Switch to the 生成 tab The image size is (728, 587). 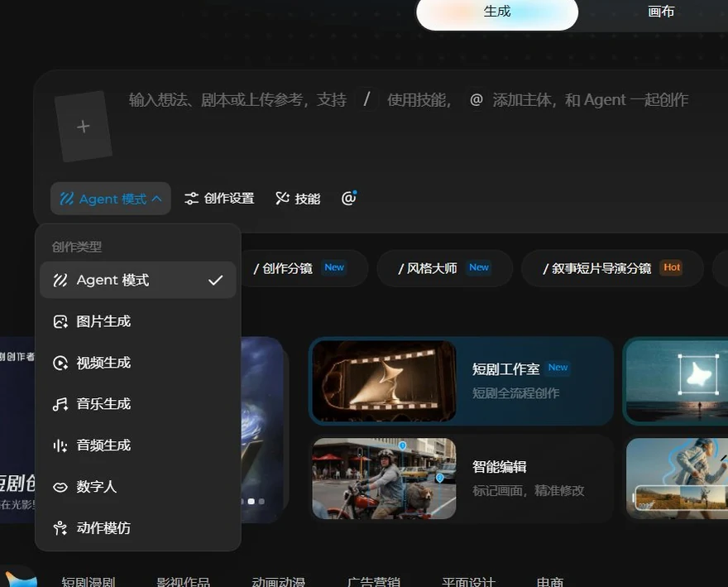pyautogui.click(x=497, y=12)
